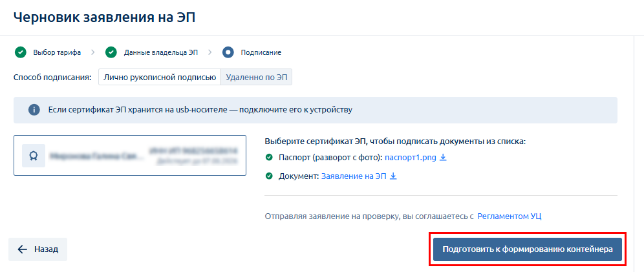Click the chevron after Выбор тарифа
644x272 pixels.
pyautogui.click(x=93, y=52)
